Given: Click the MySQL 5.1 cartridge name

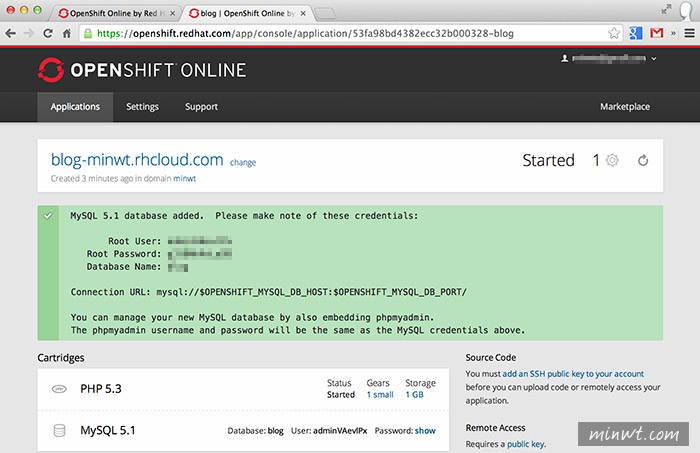Looking at the screenshot, I should pyautogui.click(x=108, y=430).
